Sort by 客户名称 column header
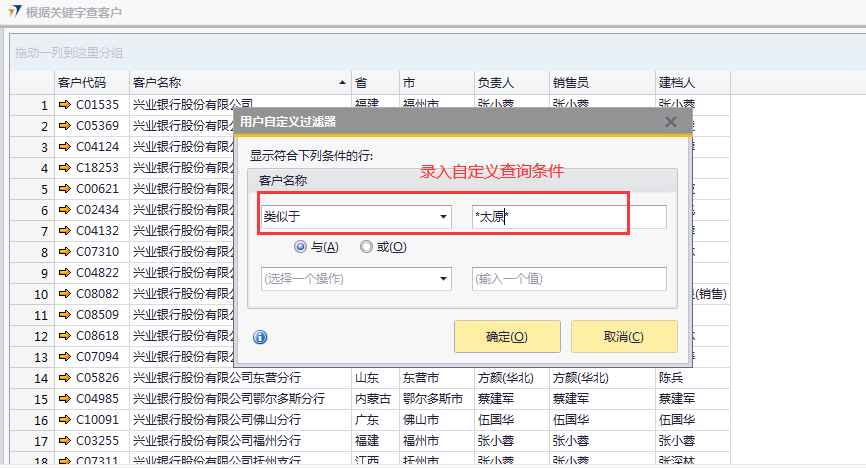The image size is (866, 468). [x=240, y=82]
